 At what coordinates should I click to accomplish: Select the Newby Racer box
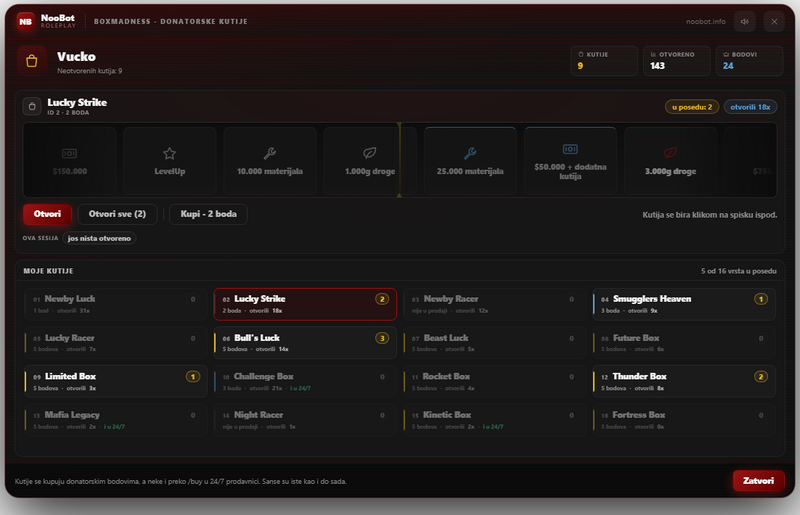494,304
